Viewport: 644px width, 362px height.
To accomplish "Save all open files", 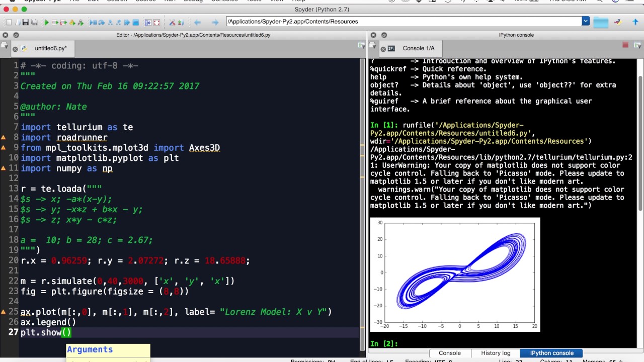I will pos(34,22).
